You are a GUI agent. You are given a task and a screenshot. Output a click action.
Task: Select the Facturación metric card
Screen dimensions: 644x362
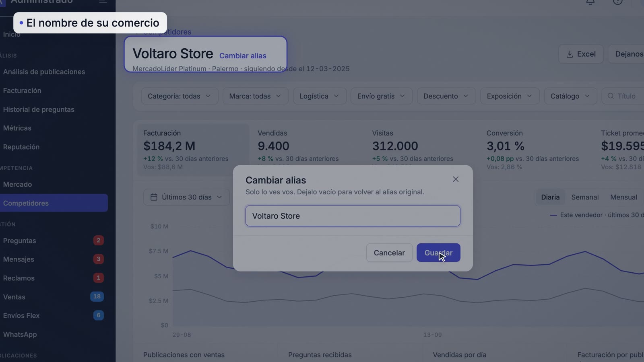pyautogui.click(x=193, y=150)
